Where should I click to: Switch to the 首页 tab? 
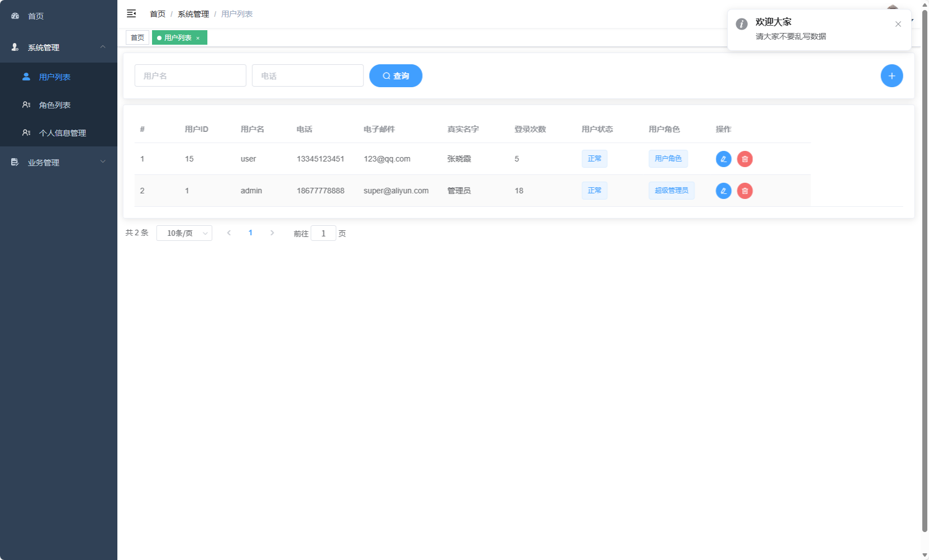[x=138, y=38]
